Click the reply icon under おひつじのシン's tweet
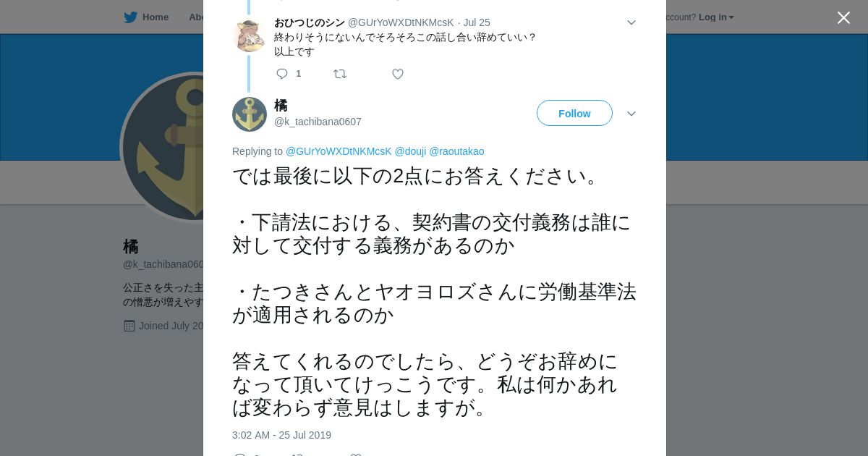 click(282, 74)
